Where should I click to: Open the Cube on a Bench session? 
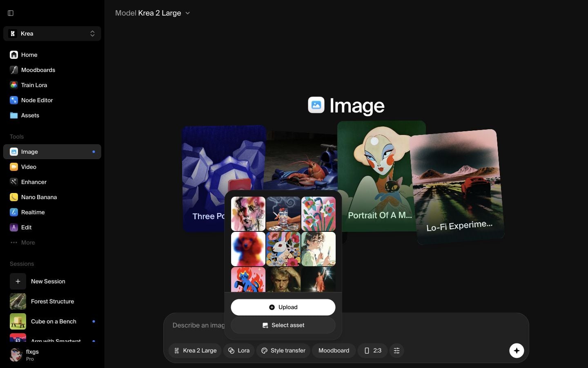[x=52, y=321]
